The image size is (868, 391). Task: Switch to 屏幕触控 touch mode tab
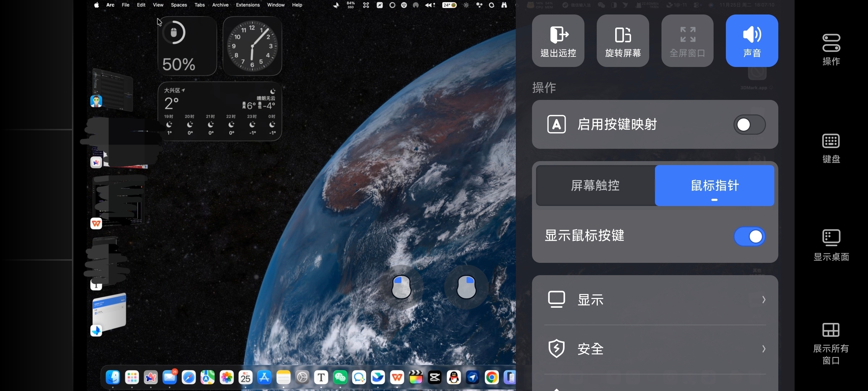point(595,185)
